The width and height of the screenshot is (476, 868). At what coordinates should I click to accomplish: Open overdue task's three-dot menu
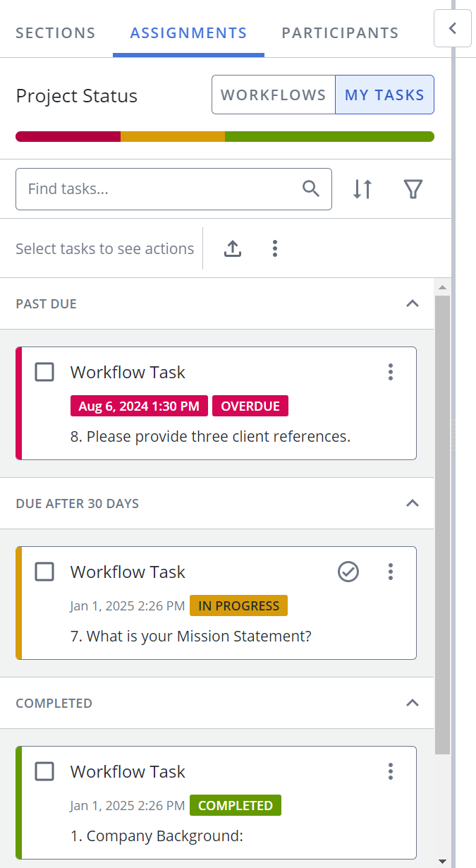(391, 372)
